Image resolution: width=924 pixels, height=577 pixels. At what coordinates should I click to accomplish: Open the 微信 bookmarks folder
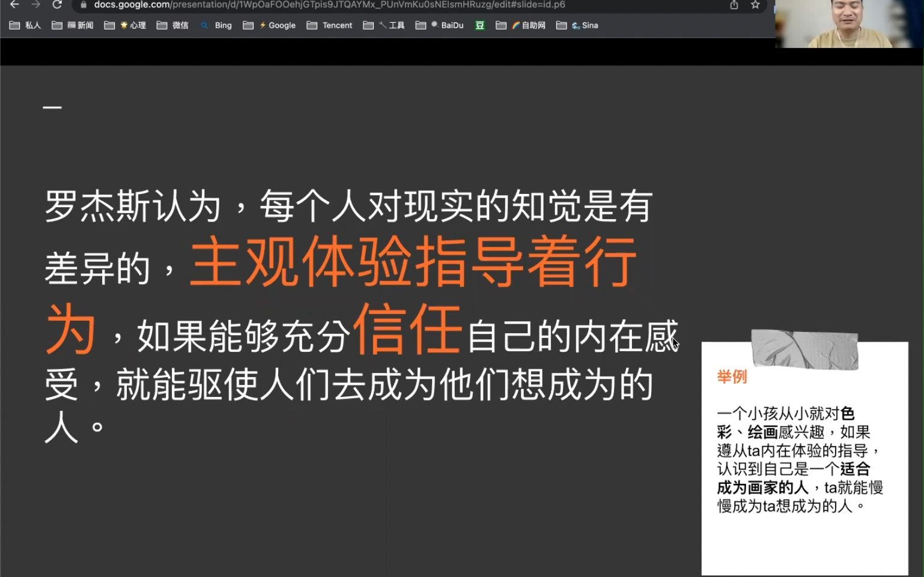coord(172,25)
